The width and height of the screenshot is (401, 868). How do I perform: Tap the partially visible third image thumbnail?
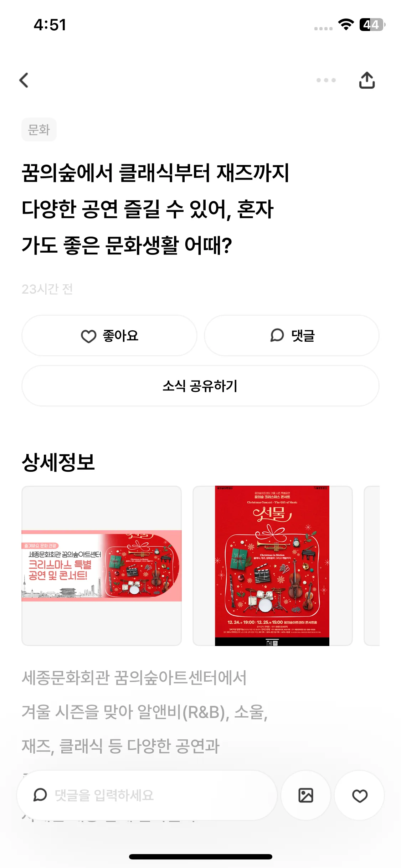pyautogui.click(x=372, y=565)
